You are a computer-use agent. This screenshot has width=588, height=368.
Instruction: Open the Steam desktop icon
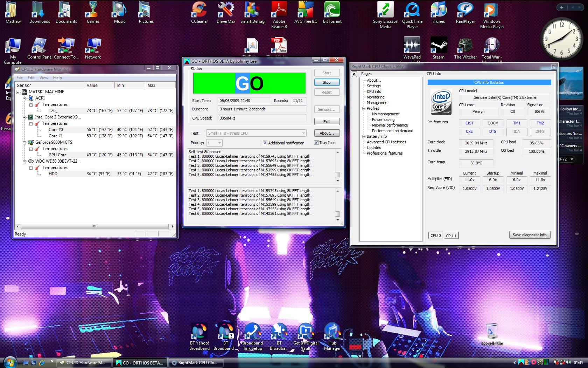(439, 48)
